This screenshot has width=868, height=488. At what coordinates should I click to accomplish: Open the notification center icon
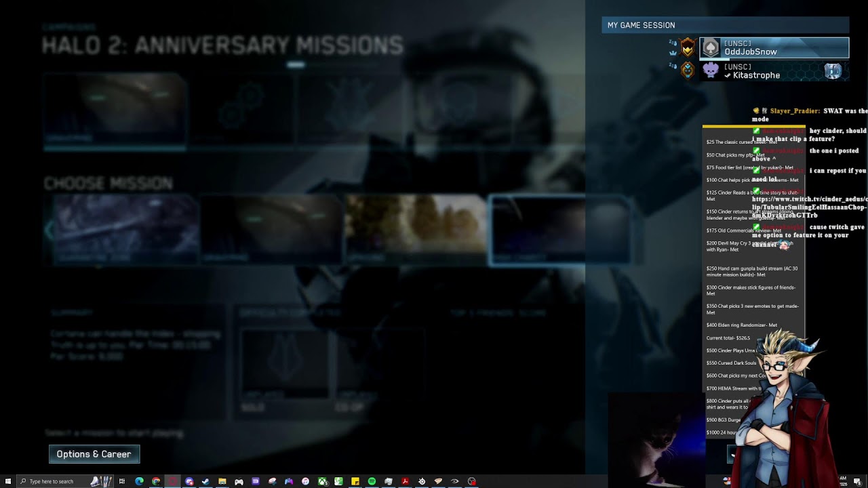[857, 481]
